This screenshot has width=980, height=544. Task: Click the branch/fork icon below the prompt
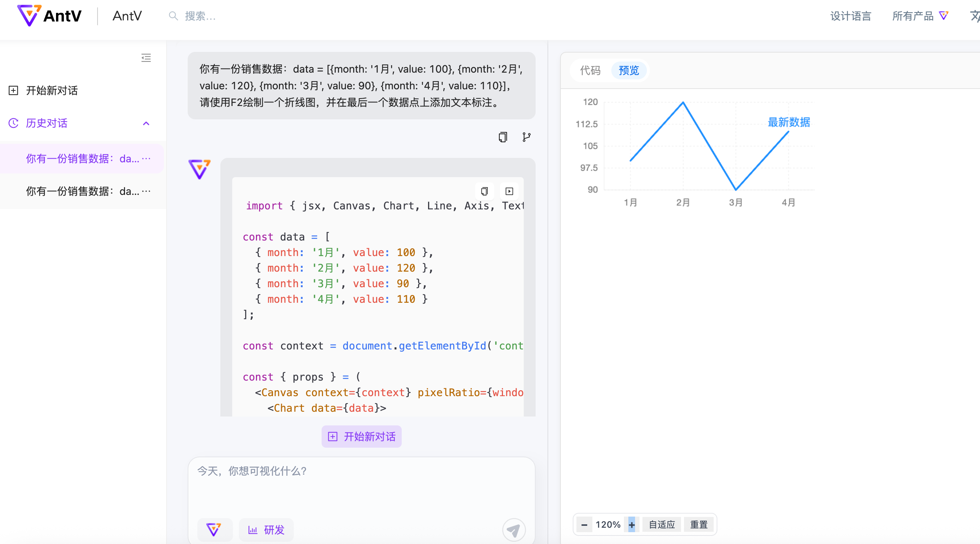coord(526,137)
